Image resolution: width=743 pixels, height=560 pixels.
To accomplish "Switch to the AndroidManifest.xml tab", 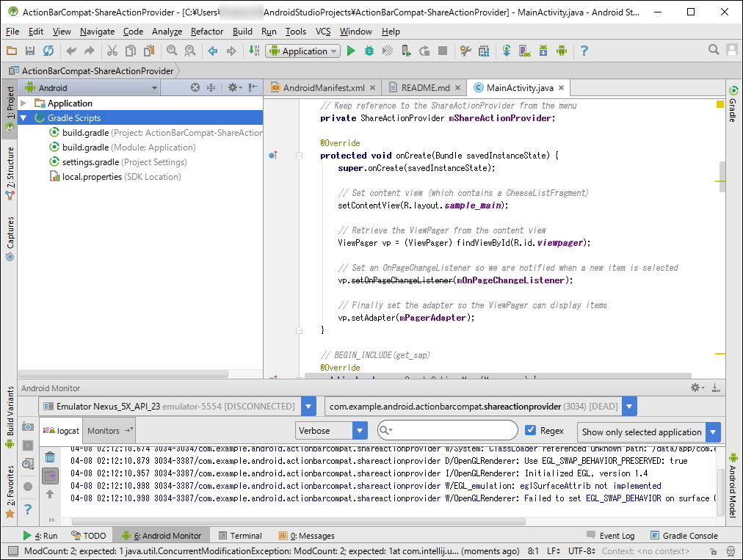I will [x=323, y=88].
